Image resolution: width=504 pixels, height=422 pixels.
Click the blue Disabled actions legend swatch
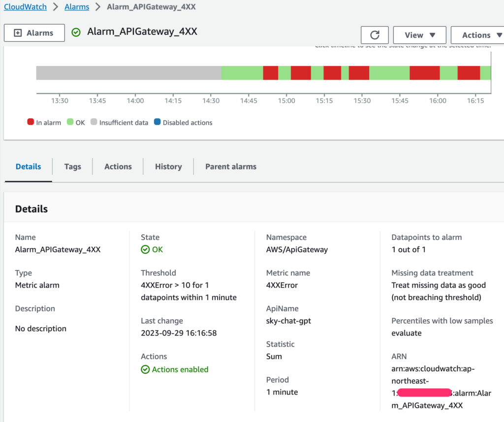point(157,122)
